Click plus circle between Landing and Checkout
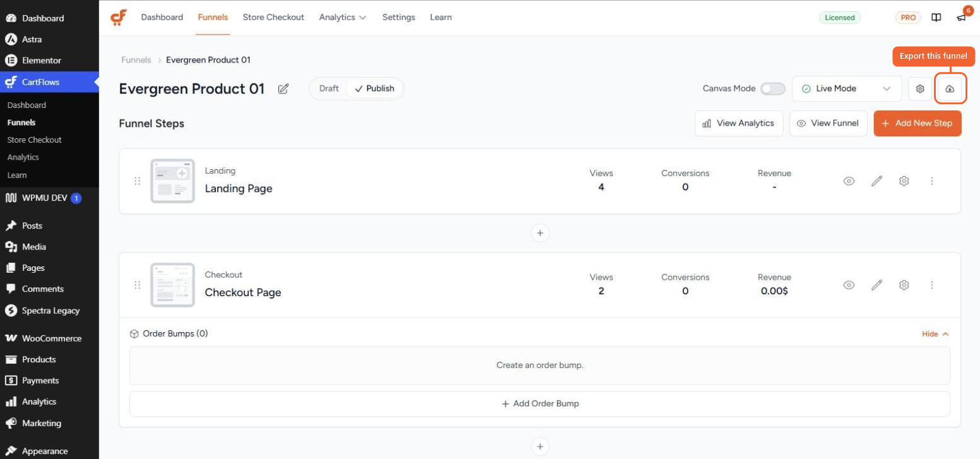 539,233
